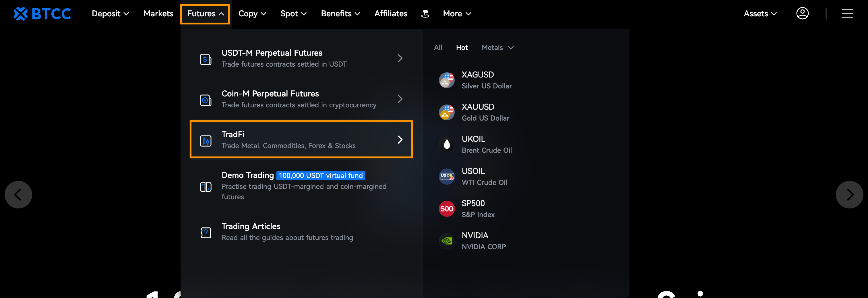This screenshot has height=298, width=868.
Task: Click the UKOIL oil drop icon
Action: 446,144
